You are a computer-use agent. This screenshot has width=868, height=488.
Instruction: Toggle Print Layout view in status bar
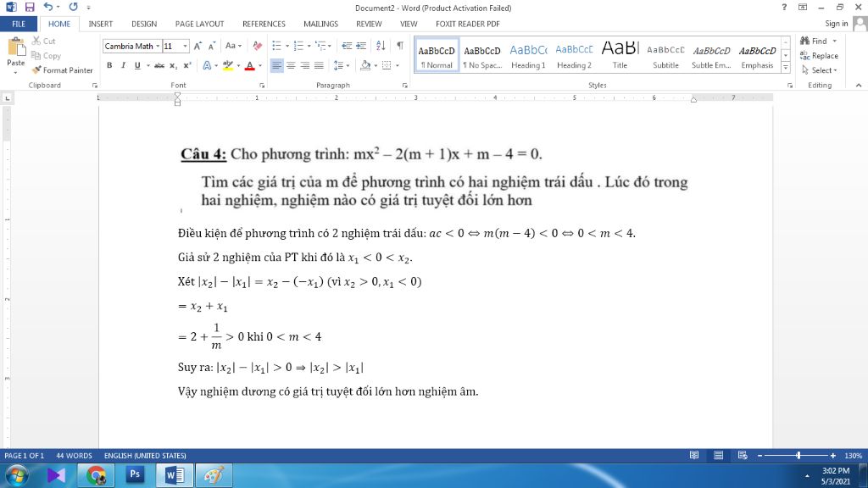click(x=718, y=455)
